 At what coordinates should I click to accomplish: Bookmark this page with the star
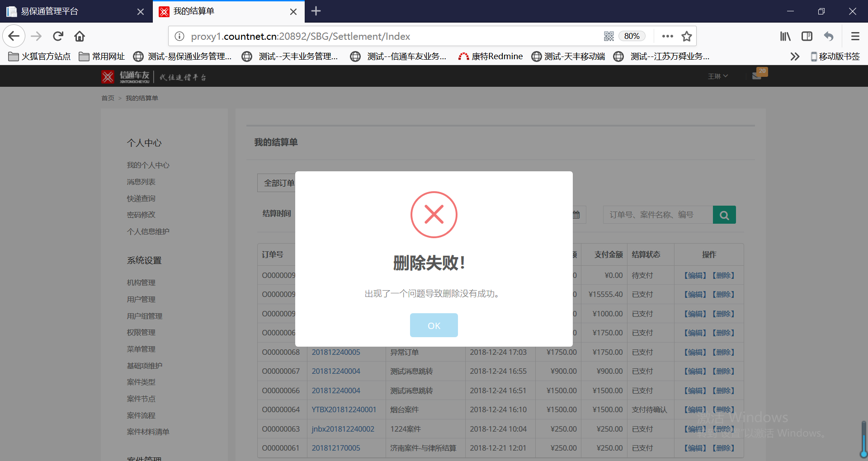[x=687, y=36]
